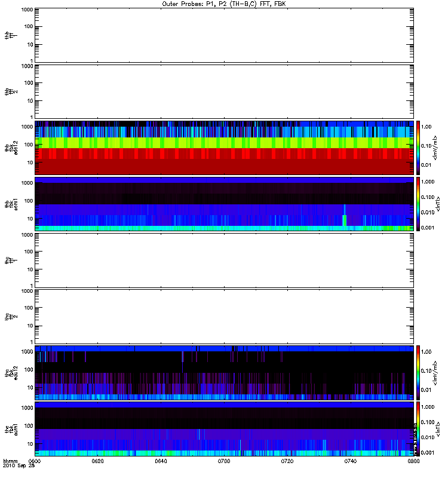This screenshot has height=478, width=448.
Task: Click the 0800 time axis label
Action: (x=413, y=461)
